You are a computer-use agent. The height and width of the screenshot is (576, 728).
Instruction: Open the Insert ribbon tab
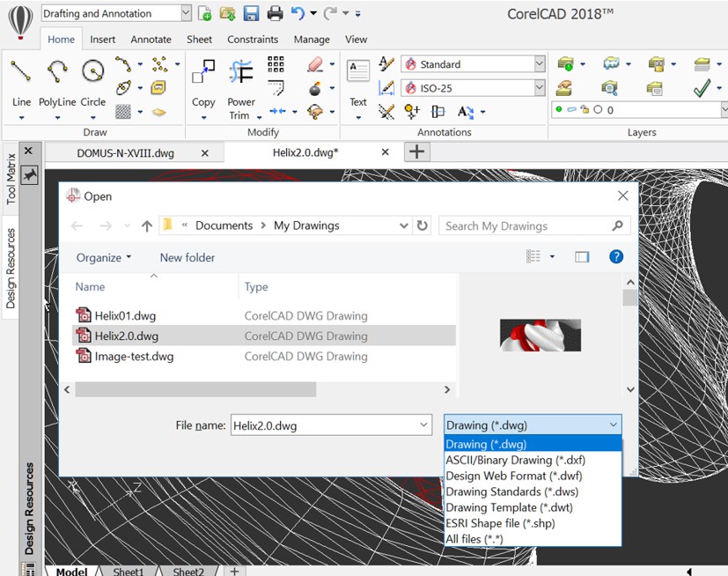click(x=103, y=40)
